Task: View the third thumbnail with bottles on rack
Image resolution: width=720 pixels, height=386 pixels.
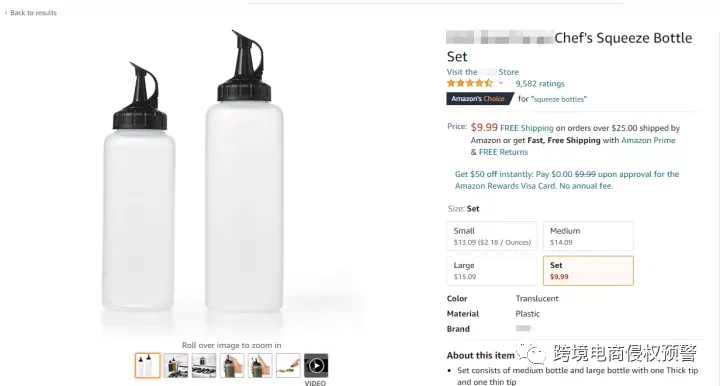Action: point(204,365)
